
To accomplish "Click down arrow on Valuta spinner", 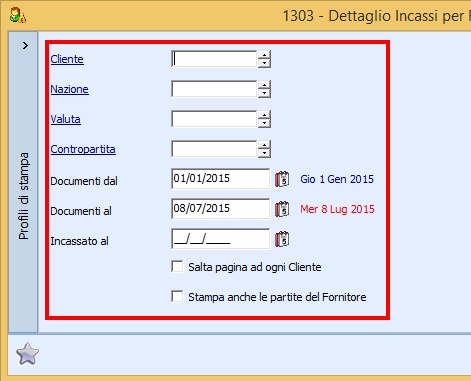I will click(264, 123).
